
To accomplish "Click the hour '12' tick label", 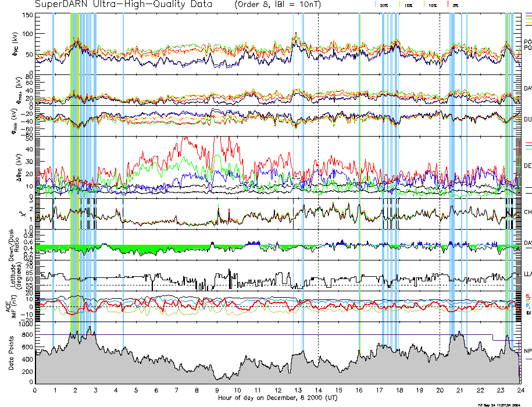I will [x=278, y=390].
